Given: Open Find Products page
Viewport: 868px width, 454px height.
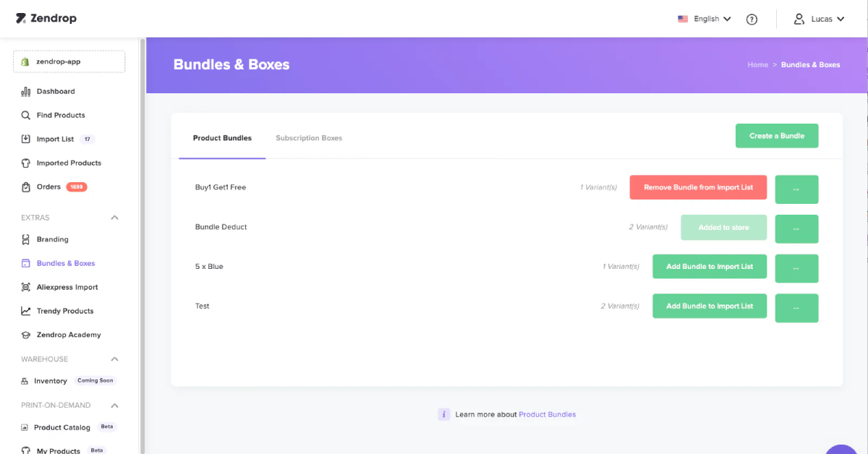Looking at the screenshot, I should (61, 115).
